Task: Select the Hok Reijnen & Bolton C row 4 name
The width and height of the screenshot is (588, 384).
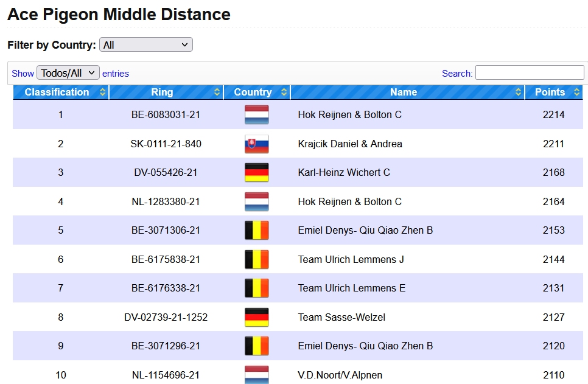Action: 349,201
